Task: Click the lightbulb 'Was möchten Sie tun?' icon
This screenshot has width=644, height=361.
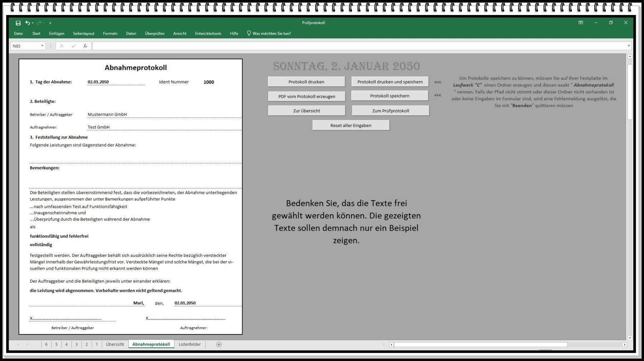Action: (249, 33)
